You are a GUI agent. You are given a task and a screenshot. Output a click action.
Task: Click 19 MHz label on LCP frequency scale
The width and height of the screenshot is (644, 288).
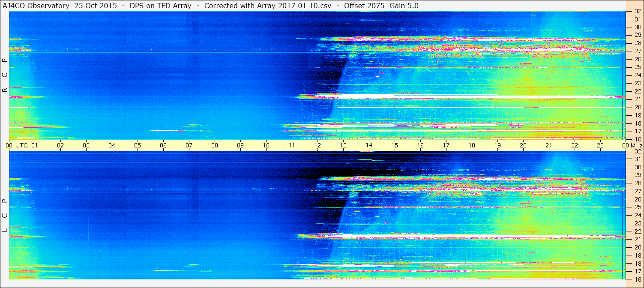(637, 255)
